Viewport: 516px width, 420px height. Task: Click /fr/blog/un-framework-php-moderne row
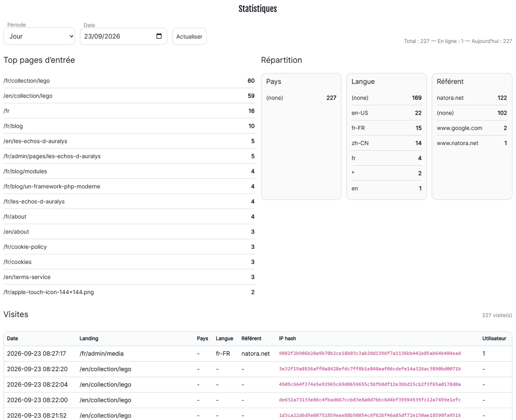(129, 186)
